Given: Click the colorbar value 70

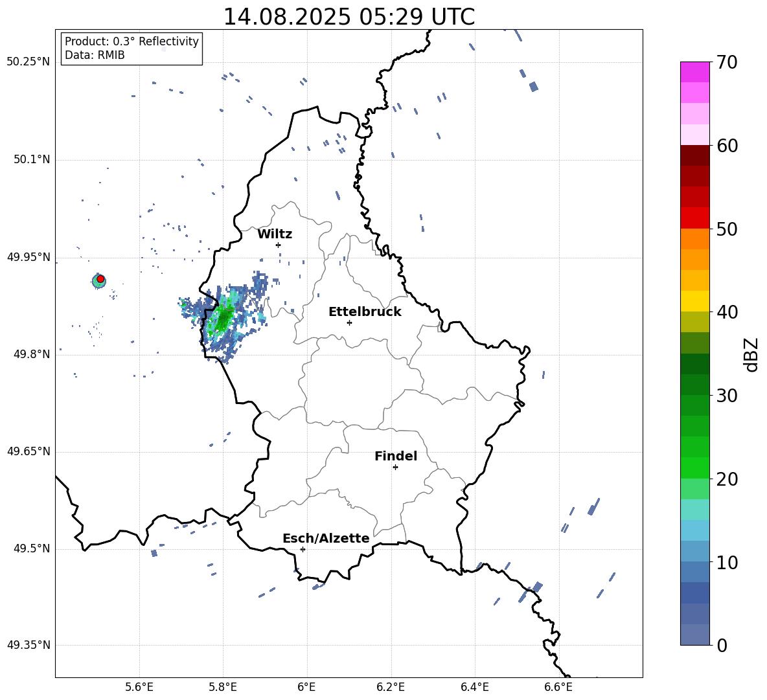Looking at the screenshot, I should coord(727,63).
